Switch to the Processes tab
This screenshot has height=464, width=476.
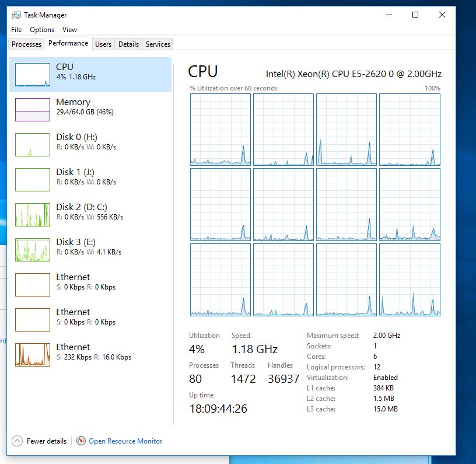point(27,44)
